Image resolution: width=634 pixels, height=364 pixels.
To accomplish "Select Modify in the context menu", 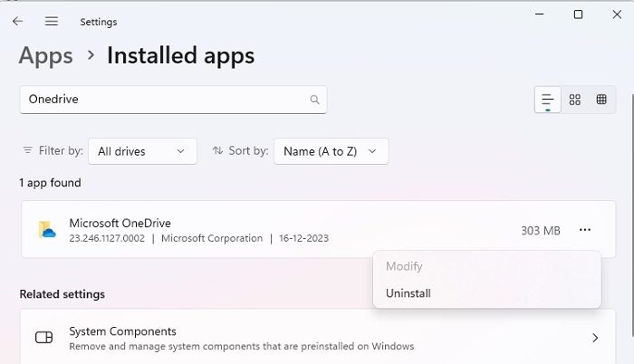I will pos(404,266).
